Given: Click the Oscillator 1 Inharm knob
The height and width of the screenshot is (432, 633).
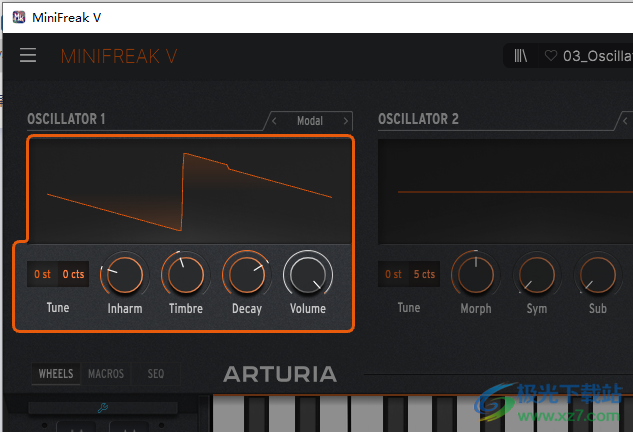Looking at the screenshot, I should point(125,275).
